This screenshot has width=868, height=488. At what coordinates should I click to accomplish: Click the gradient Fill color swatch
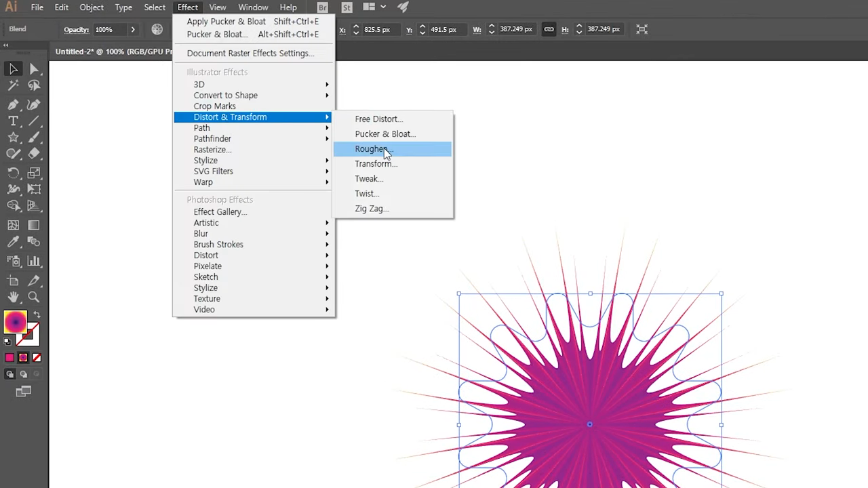tap(15, 323)
